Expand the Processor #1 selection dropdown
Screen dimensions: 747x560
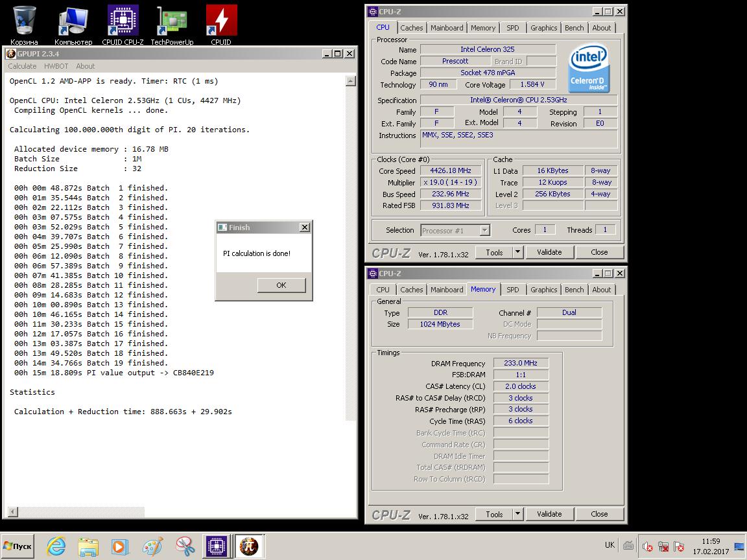pos(484,231)
